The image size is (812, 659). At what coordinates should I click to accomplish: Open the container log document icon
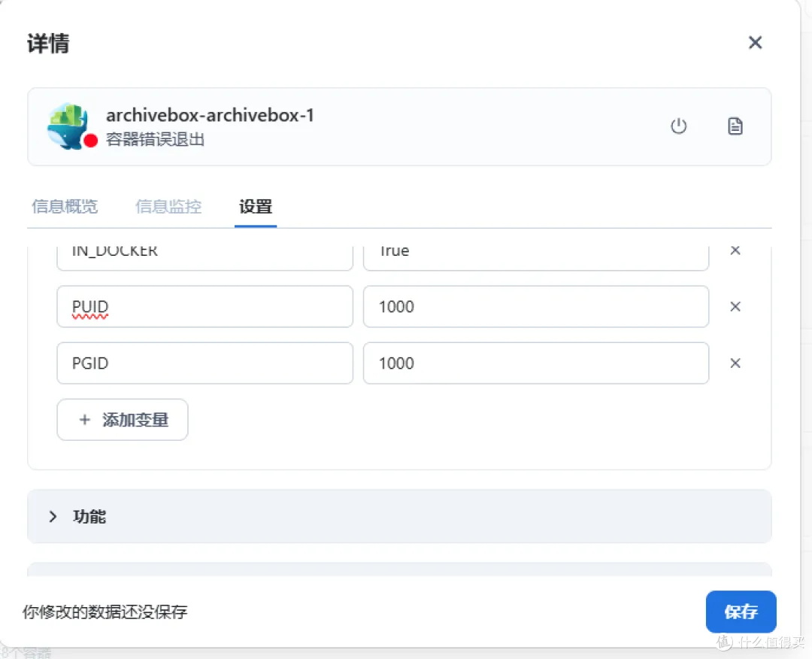[735, 126]
